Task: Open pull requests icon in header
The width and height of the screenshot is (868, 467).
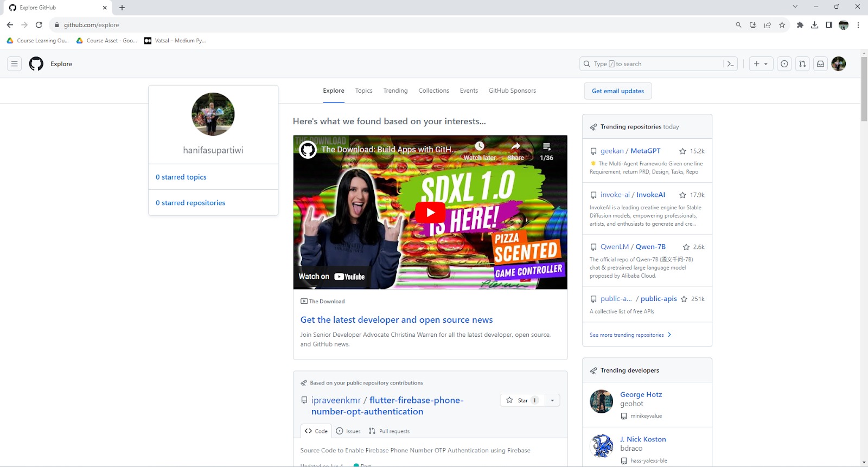Action: click(802, 64)
